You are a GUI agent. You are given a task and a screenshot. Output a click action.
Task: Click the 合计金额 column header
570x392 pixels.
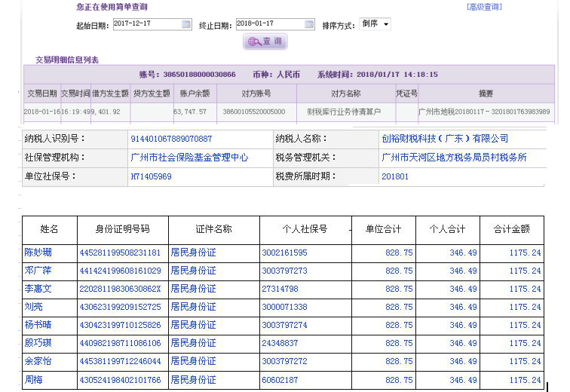pyautogui.click(x=511, y=229)
